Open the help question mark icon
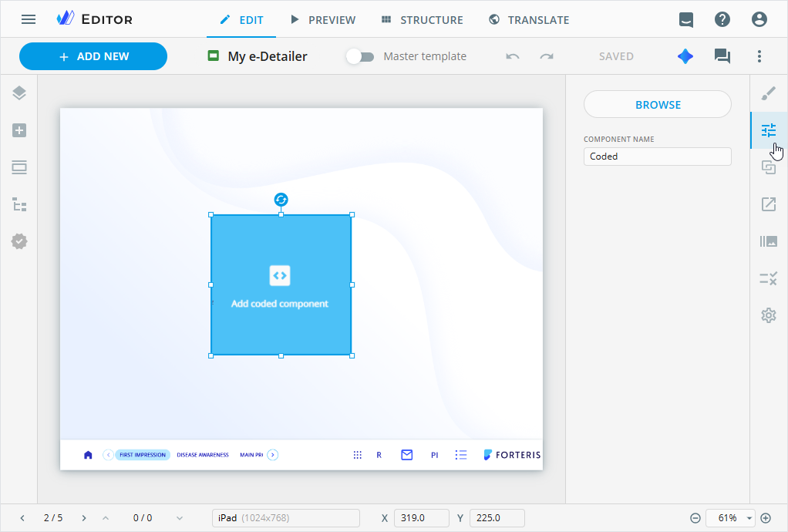This screenshot has height=532, width=788. 722,20
